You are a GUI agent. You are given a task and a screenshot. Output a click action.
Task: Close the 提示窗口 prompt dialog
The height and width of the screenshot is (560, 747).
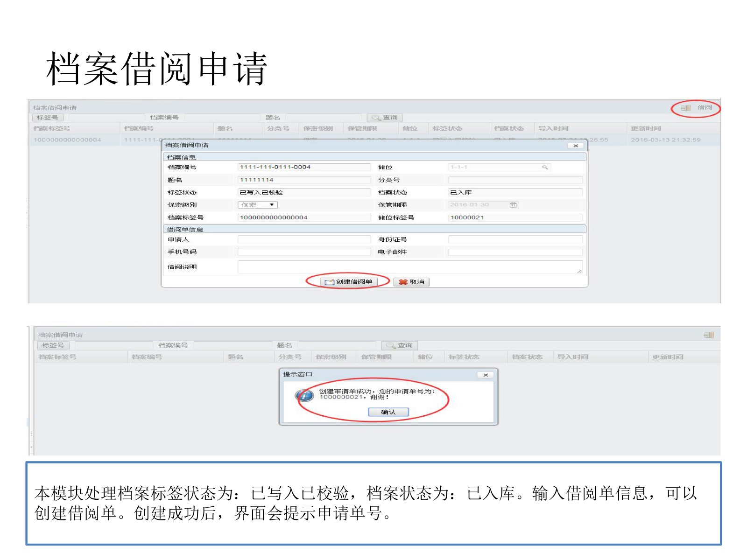pos(486,375)
